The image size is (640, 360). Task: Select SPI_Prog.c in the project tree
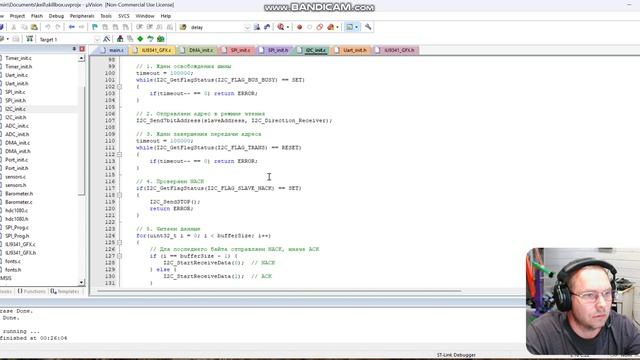(17, 228)
